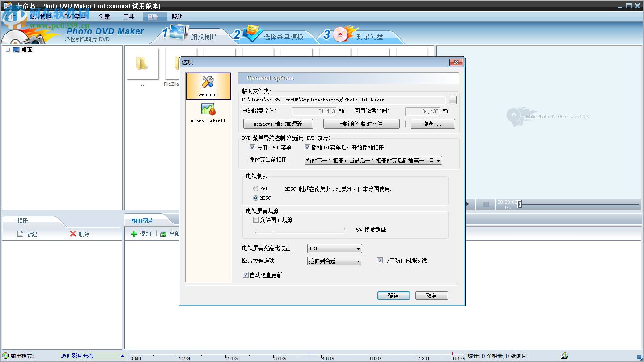Click the step 3 刻录光盘 disc icon

339,34
